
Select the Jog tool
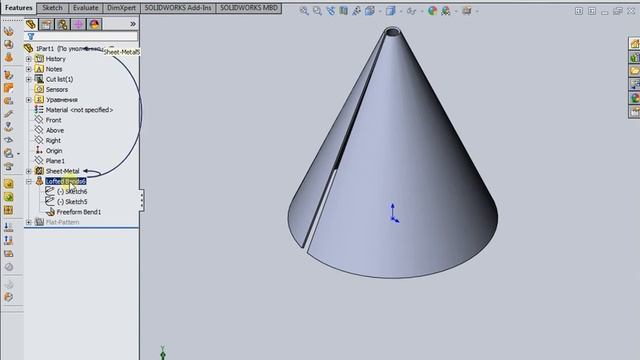9,114
